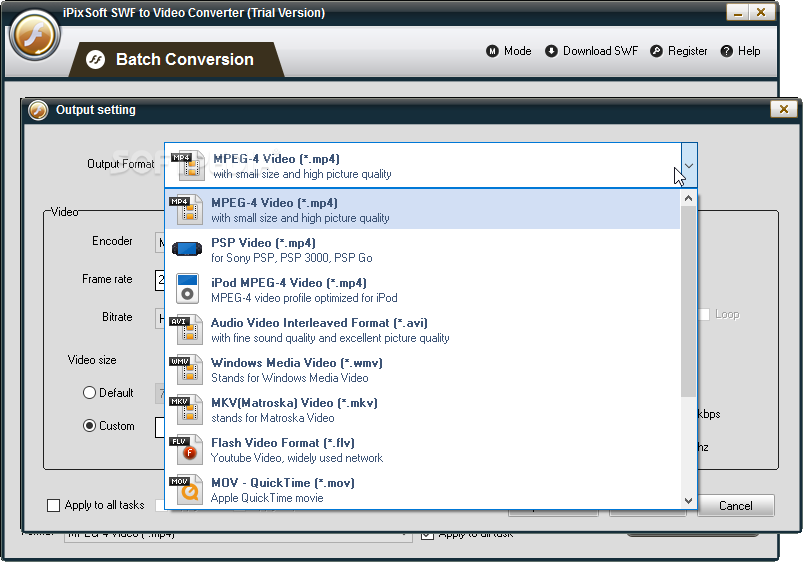
Task: Collapse the Output Format dropdown arrow
Action: coord(689,165)
